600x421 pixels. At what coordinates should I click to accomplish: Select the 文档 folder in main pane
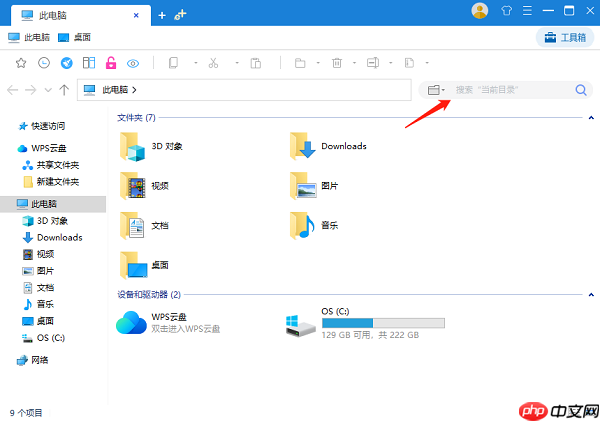(x=144, y=226)
